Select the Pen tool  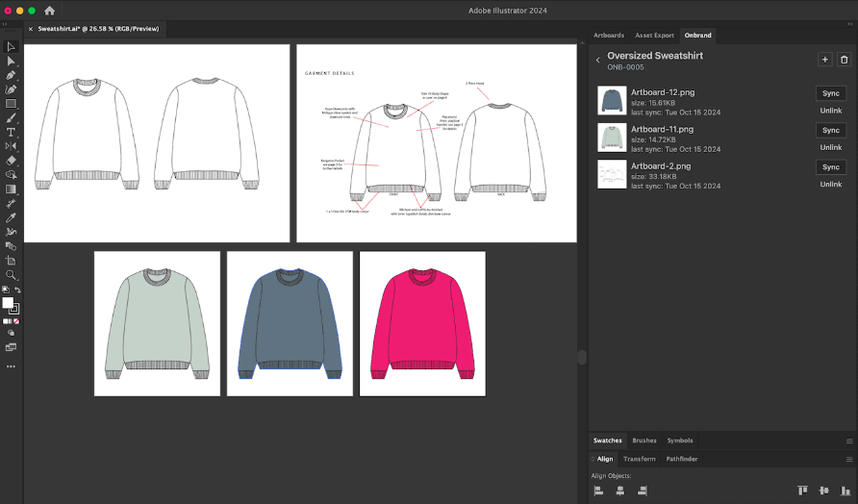[x=11, y=75]
